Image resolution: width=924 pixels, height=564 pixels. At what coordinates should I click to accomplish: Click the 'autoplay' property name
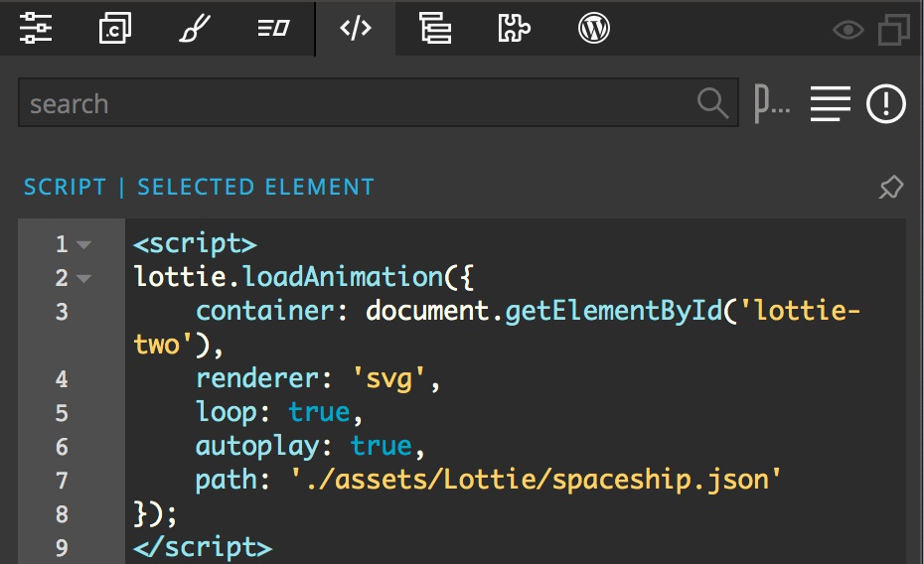[257, 447]
